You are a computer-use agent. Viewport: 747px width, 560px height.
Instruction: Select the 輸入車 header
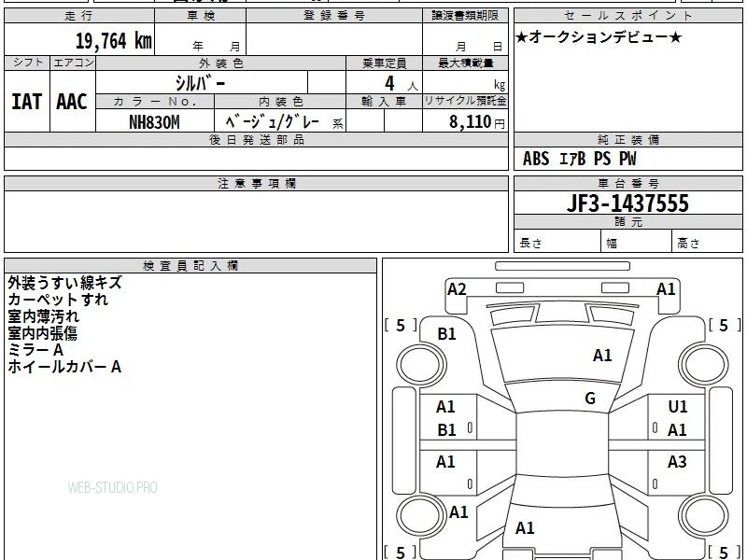click(x=384, y=102)
